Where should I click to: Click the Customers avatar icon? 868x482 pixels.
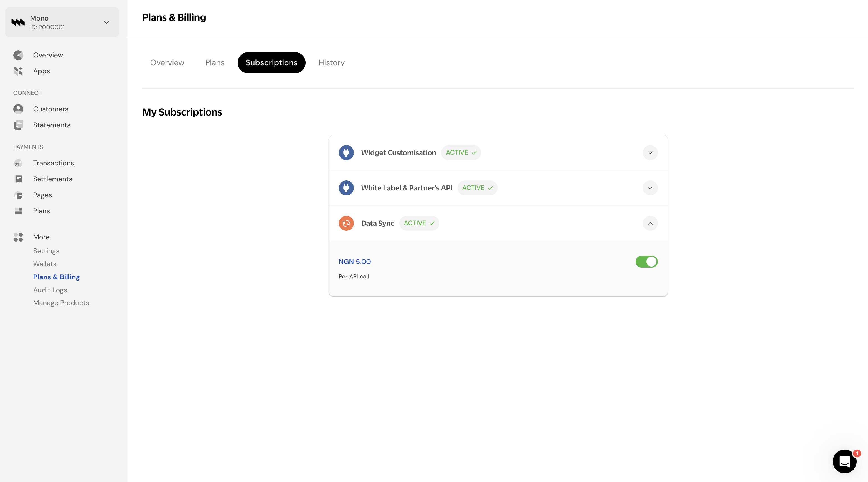pos(18,109)
